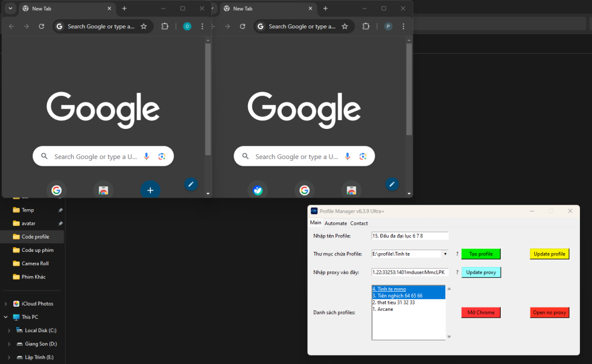This screenshot has width=592, height=364.
Task: Close the New Tab in right Chrome window
Action: click(310, 8)
